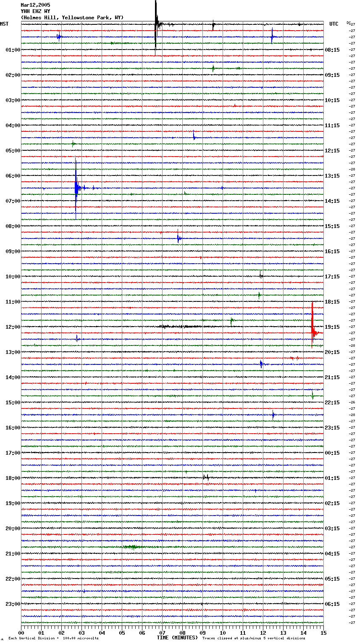Viewport: 357px width, 644px height.
Task: Click the 13:15 UTC time label
Action: tap(332, 176)
